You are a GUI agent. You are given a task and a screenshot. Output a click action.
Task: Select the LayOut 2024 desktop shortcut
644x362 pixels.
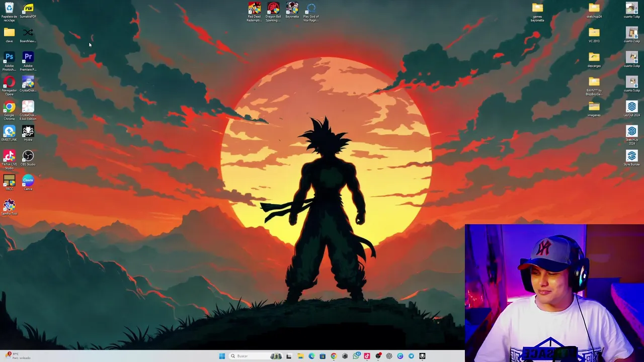632,109
